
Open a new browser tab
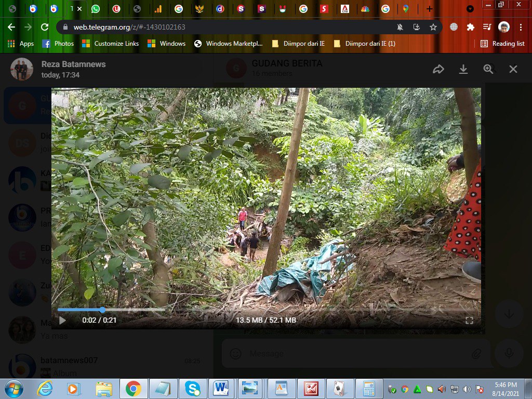(429, 9)
